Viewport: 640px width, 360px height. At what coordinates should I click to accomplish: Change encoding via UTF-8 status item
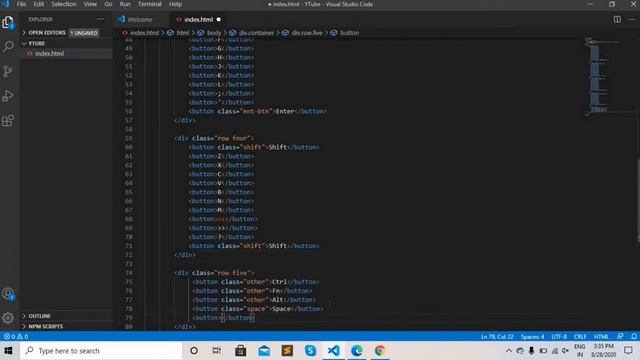click(x=559, y=337)
